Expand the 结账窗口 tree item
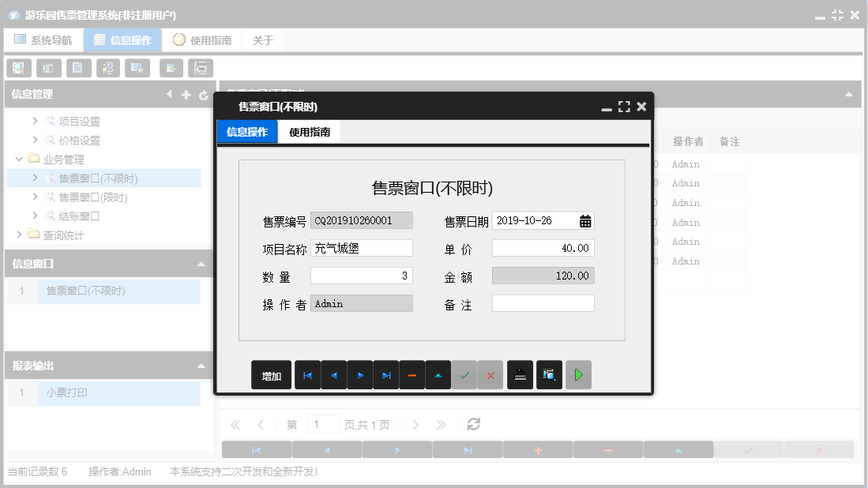 click(x=34, y=216)
